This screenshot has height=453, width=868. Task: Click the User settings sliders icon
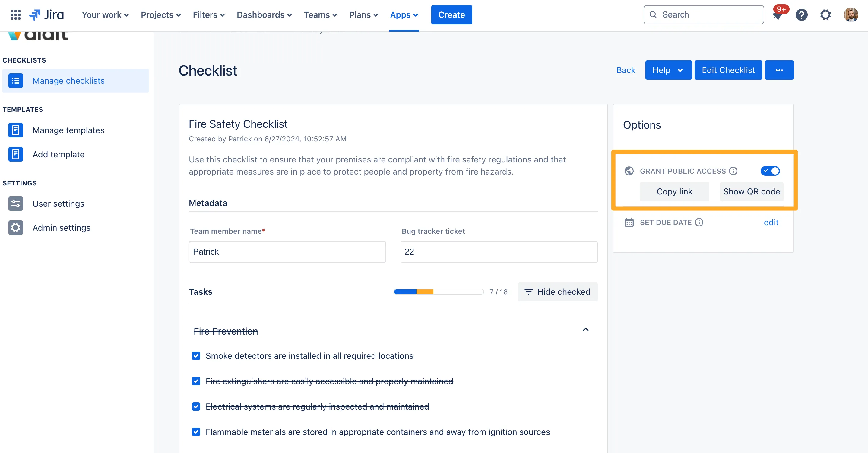15,204
